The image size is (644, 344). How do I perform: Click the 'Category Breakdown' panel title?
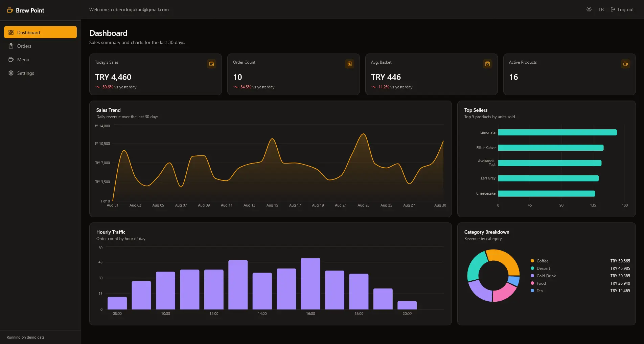tap(487, 232)
